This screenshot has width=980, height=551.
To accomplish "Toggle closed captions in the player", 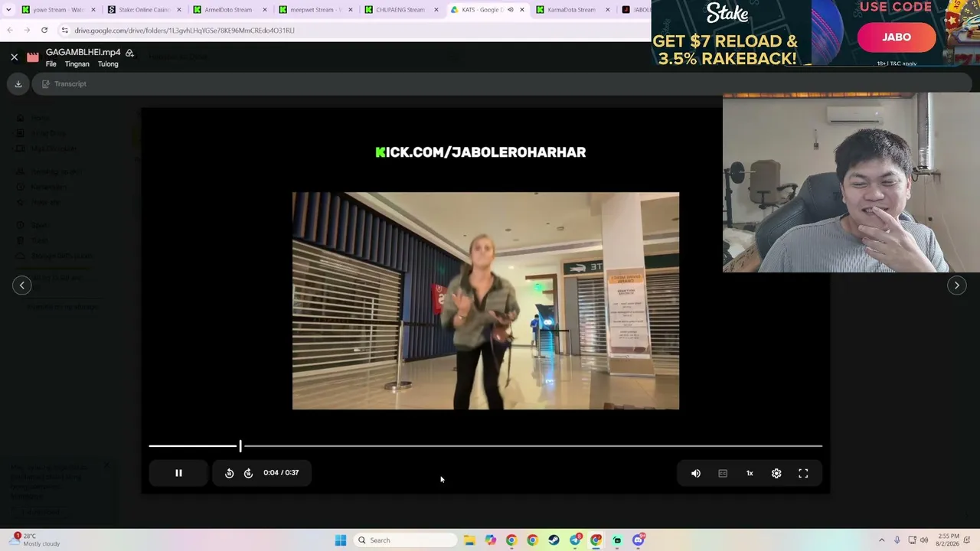I will (x=723, y=474).
